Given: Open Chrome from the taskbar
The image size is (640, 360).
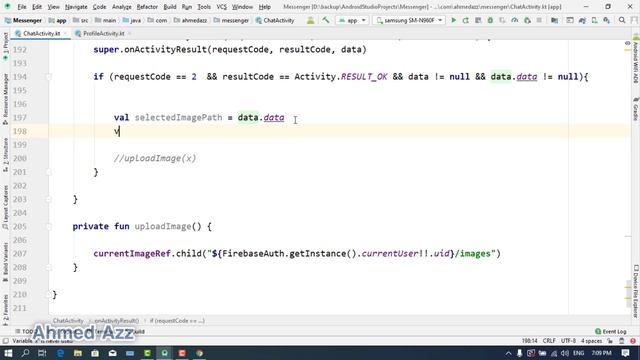Looking at the screenshot, I should click(x=200, y=353).
